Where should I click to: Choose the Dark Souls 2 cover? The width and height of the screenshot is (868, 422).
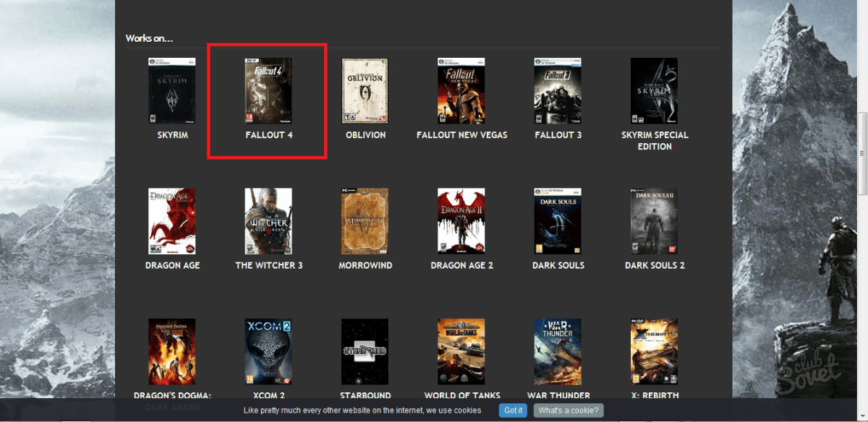(654, 221)
